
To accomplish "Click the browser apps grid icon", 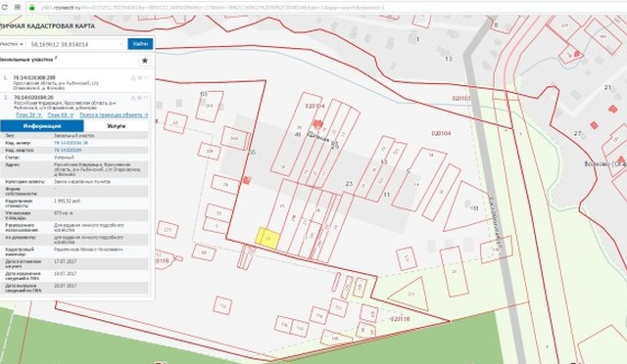I will pos(18,7).
